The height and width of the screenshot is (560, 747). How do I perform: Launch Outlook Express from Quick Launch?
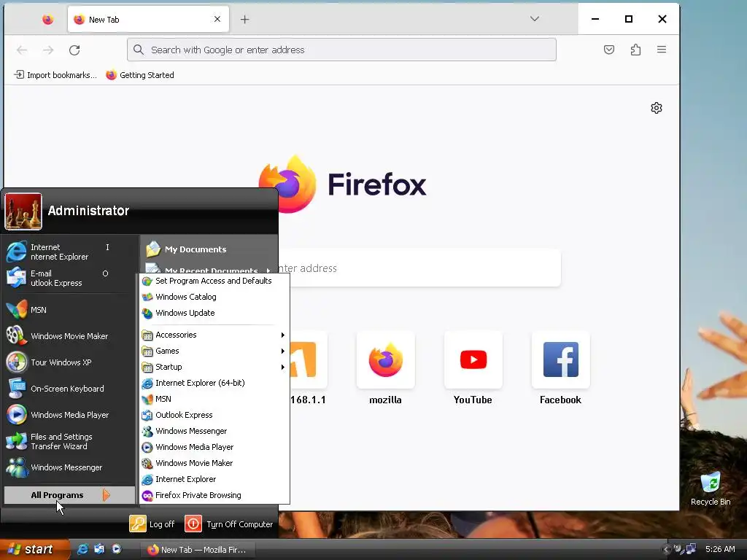tap(99, 549)
